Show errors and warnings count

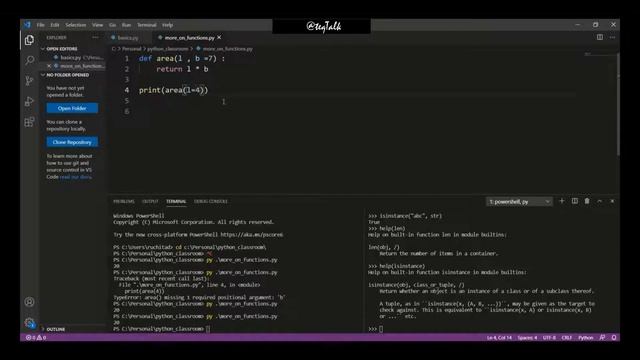(36, 338)
